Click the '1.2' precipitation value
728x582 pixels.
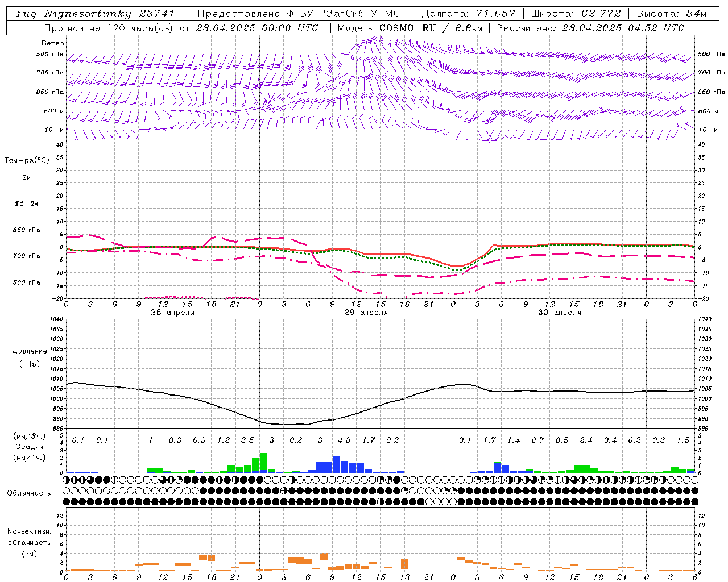224,440
